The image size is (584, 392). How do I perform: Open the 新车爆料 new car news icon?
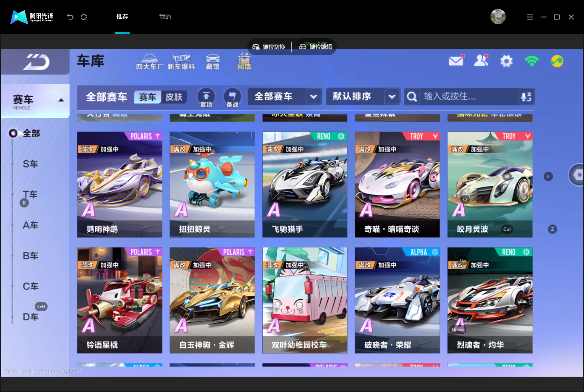[x=181, y=62]
